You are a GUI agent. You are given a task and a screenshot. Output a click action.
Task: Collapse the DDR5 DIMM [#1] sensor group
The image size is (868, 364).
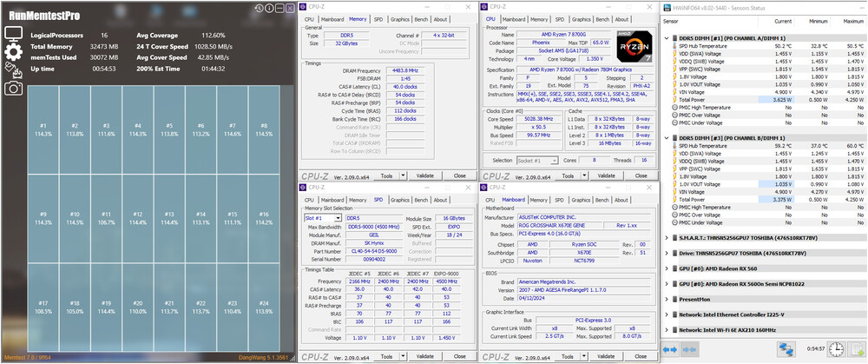pos(667,38)
